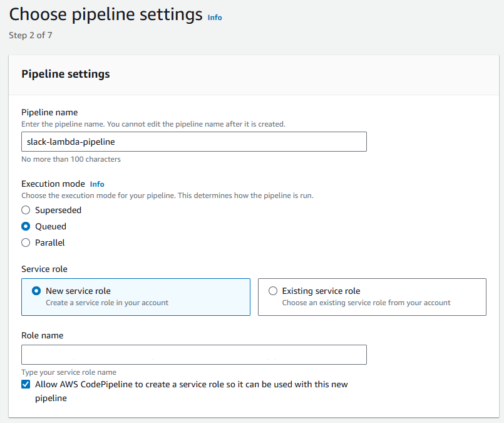Open Info link beside the page heading
This screenshot has height=423, width=504.
pyautogui.click(x=215, y=18)
